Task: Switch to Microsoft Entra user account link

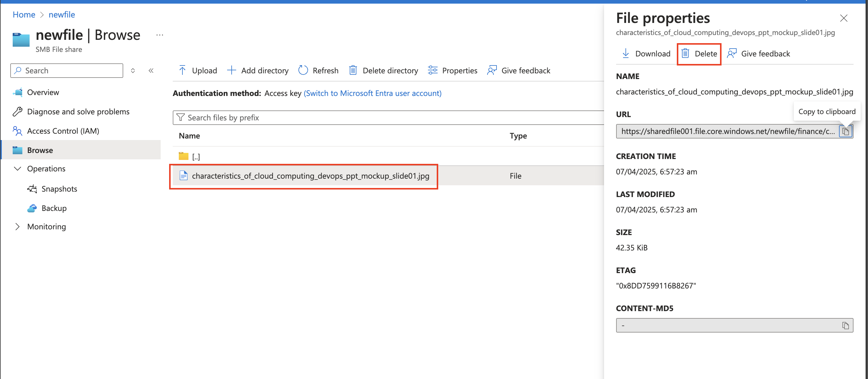Action: [372, 93]
